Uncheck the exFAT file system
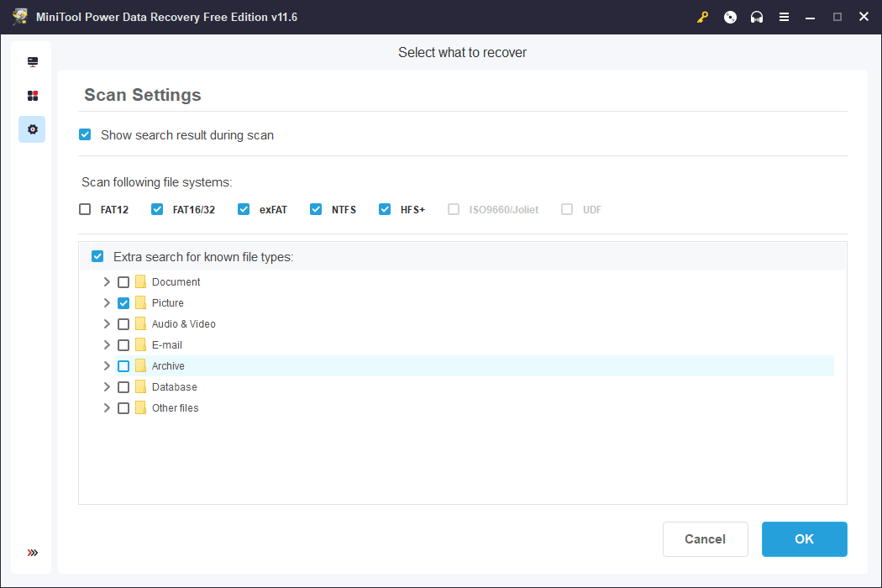The image size is (882, 588). pyautogui.click(x=244, y=209)
